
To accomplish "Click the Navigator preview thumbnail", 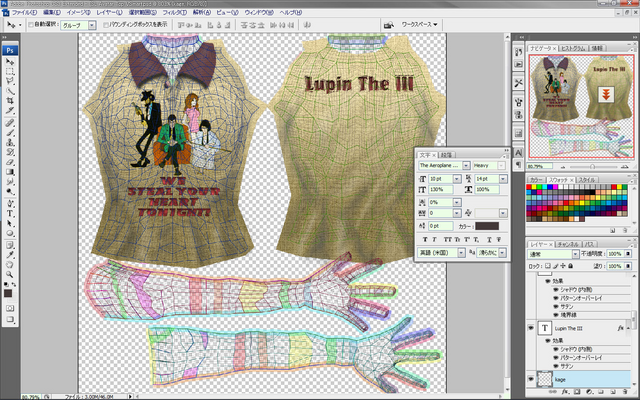I will 581,106.
